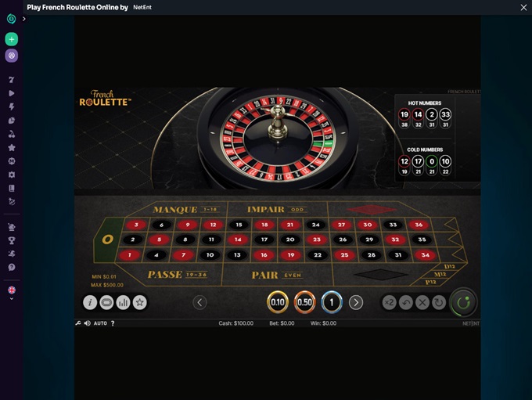Click the rebet circular arrow icon
This screenshot has width=532, height=400.
pos(439,302)
